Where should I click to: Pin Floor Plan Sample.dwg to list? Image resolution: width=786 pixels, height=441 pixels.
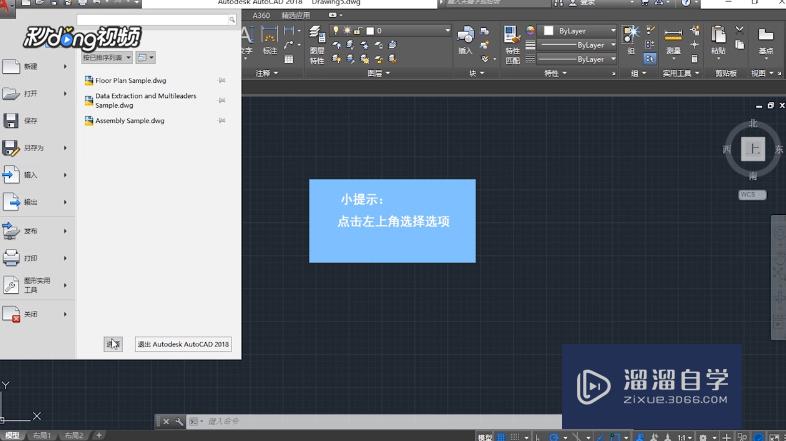(222, 80)
